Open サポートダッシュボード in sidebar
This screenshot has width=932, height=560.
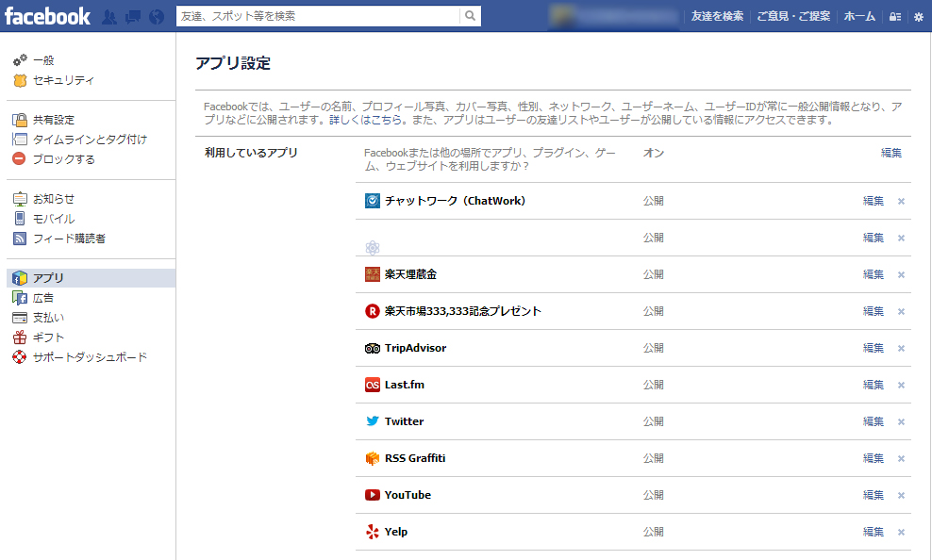pyautogui.click(x=90, y=357)
